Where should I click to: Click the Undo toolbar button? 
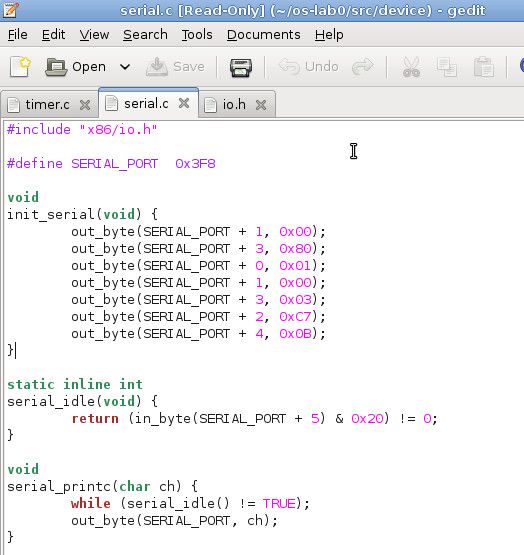(x=309, y=67)
